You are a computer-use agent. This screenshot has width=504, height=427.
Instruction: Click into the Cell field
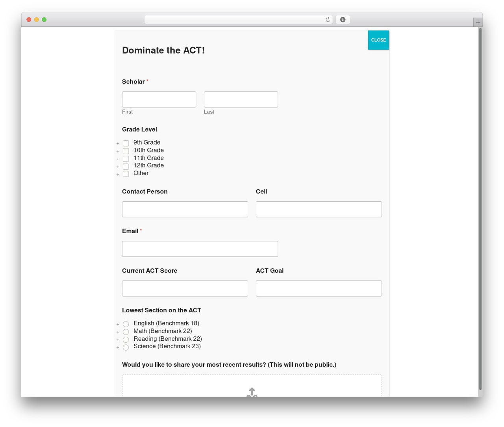click(319, 210)
